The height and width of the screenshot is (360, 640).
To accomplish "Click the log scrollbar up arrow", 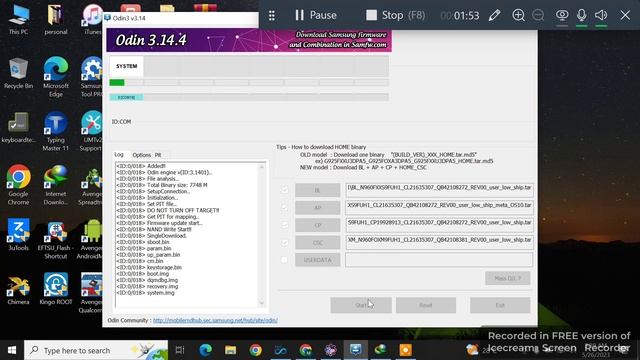I will (x=262, y=167).
